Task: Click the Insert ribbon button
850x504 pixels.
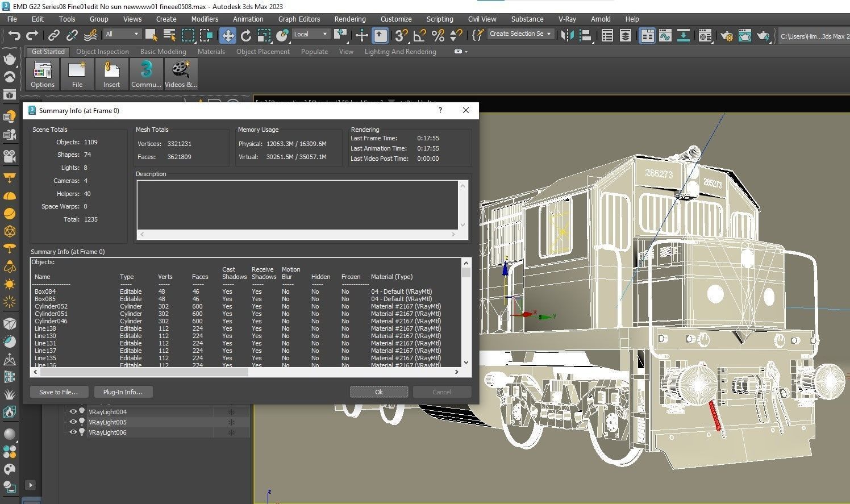Action: coord(111,74)
